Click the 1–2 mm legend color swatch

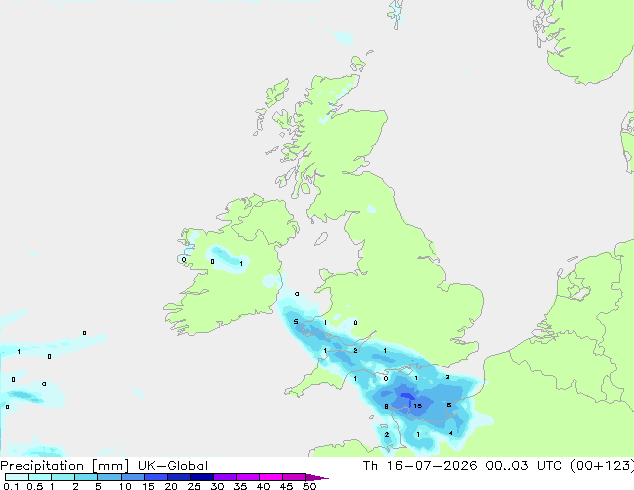point(63,477)
